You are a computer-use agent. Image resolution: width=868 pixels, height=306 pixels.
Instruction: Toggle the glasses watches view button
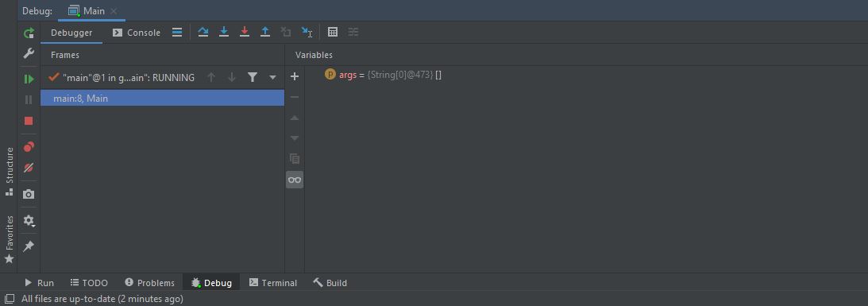click(x=295, y=180)
